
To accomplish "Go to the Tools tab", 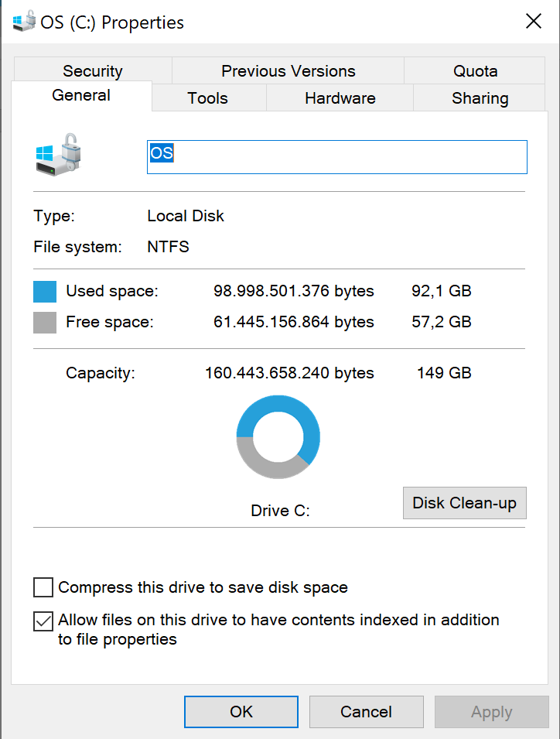I will (208, 98).
